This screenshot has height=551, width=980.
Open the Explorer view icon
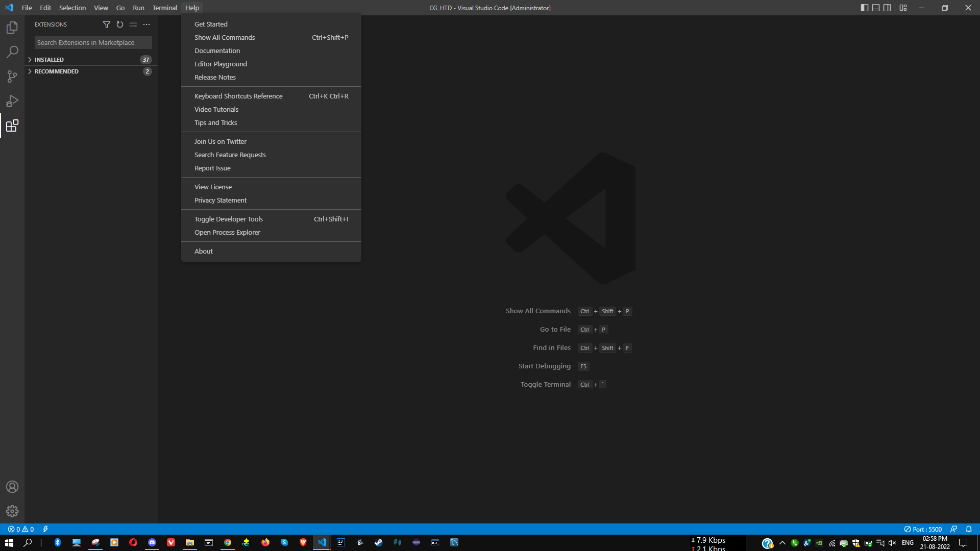(x=12, y=28)
